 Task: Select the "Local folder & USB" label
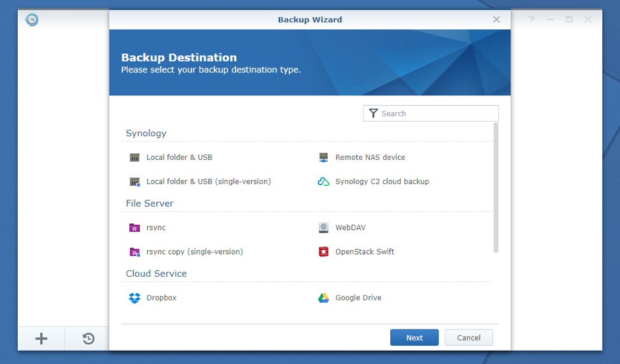pyautogui.click(x=179, y=157)
